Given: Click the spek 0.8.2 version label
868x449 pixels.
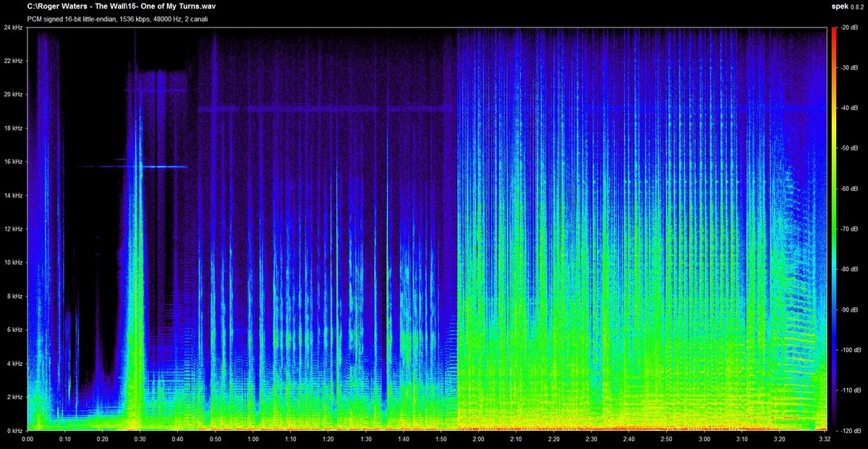Looking at the screenshot, I should 848,6.
